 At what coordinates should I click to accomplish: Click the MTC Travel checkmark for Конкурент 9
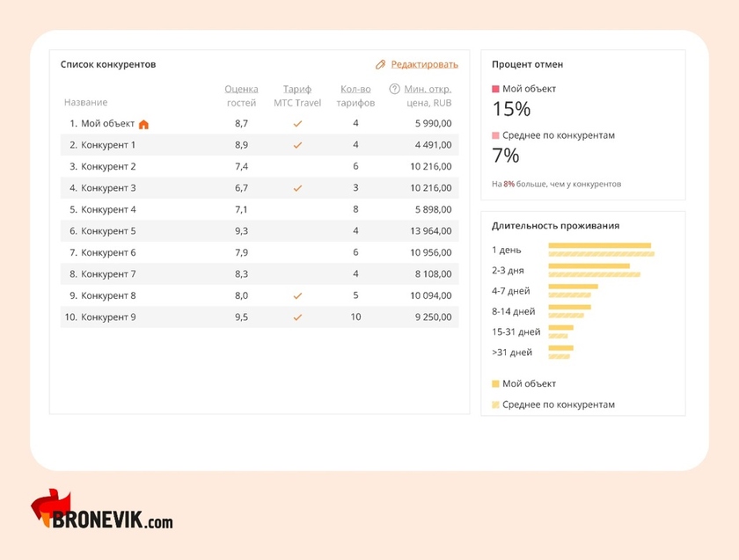[x=297, y=317]
